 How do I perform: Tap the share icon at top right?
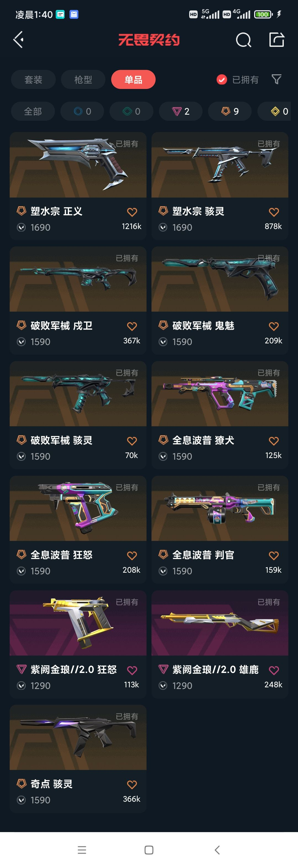277,40
